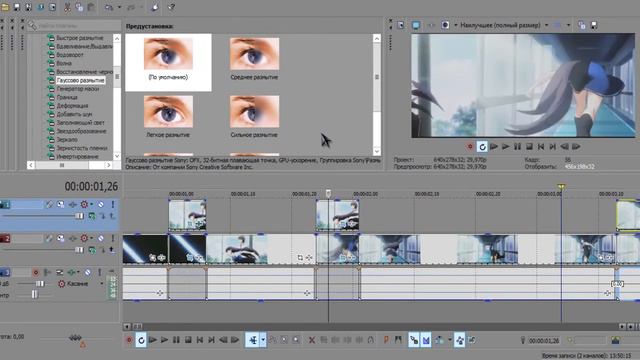
Task: Mute audio track 3
Action: (x=87, y=272)
